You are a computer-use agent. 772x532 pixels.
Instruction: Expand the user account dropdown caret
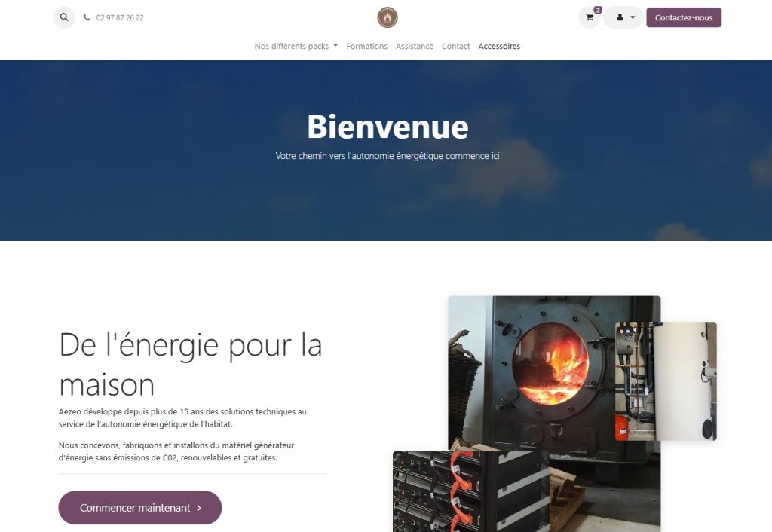(x=633, y=18)
